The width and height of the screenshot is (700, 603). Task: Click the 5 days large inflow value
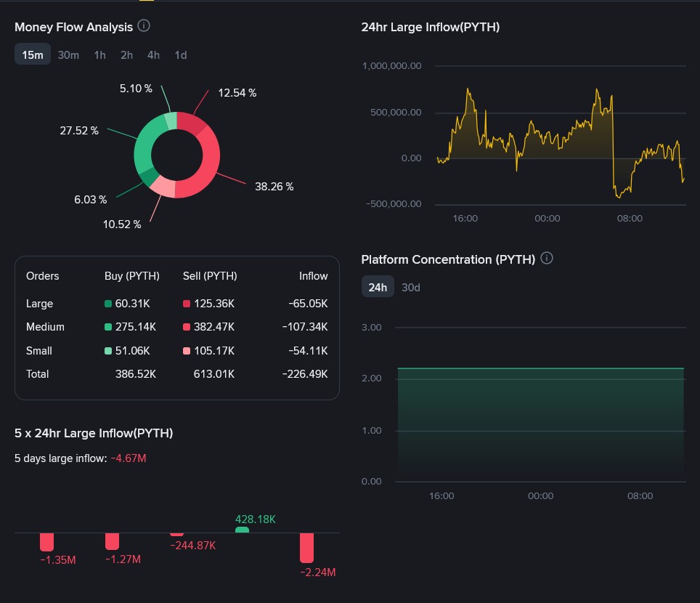tap(129, 458)
